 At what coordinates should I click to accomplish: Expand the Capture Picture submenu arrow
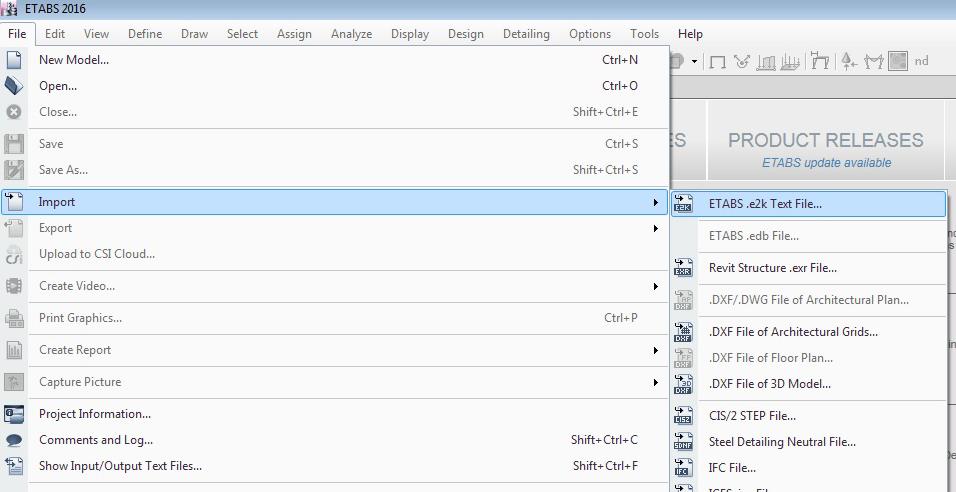click(656, 382)
